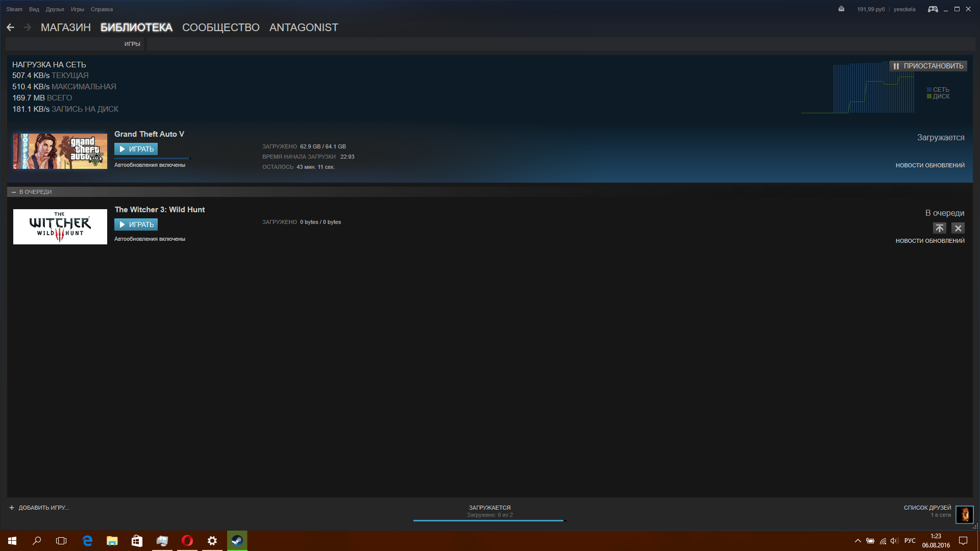Image resolution: width=980 pixels, height=551 pixels.
Task: Collapse the В ОЧЕРЕДИ section
Action: point(14,192)
